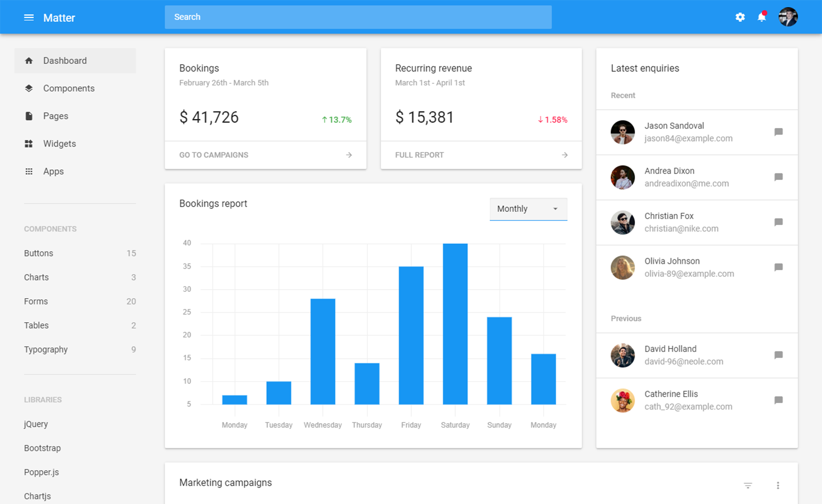Click the Dashboard sidebar icon
This screenshot has height=504, width=822.
tap(27, 60)
